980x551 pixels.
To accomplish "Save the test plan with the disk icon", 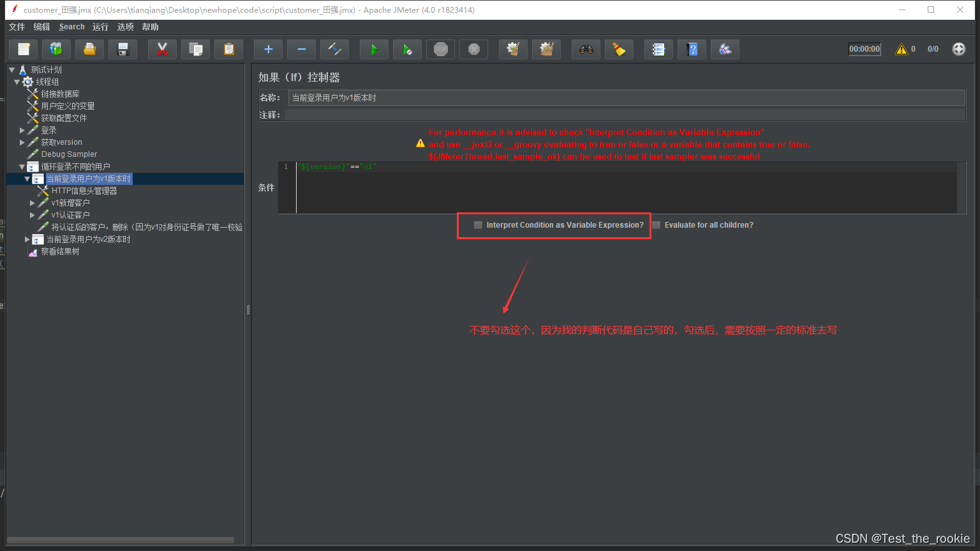I will (x=123, y=49).
